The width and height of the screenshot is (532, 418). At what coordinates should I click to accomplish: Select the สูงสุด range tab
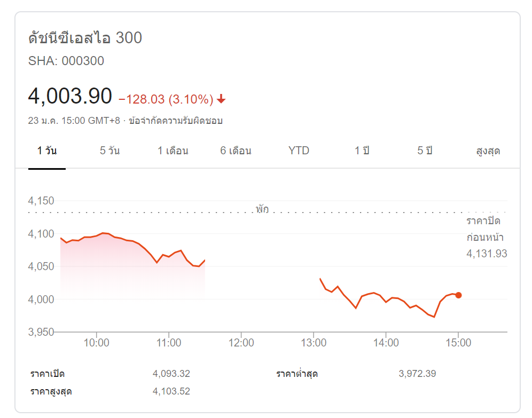point(488,151)
